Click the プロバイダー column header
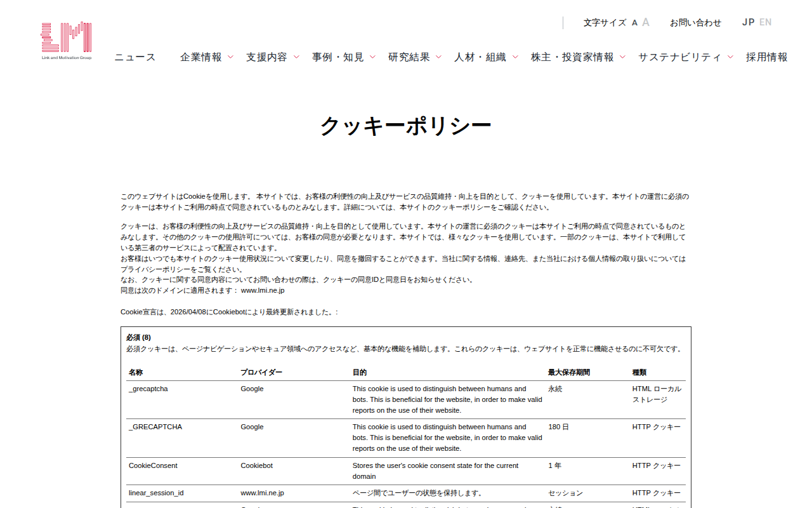This screenshot has height=508, width=812. click(261, 372)
